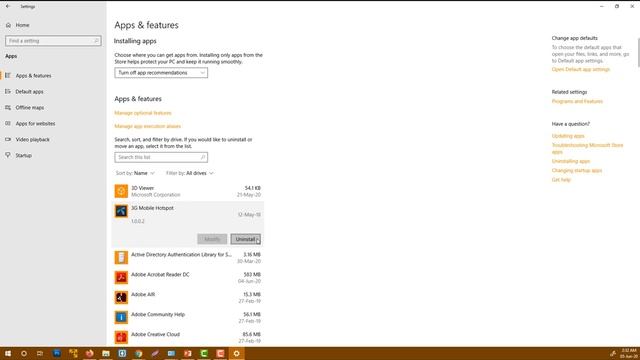
Task: Open Offline maps in the sidebar
Action: 30,107
